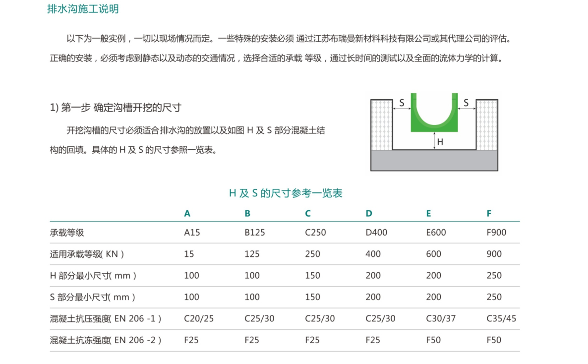The height and width of the screenshot is (364, 588).
Task: Click S minimum size 250 in column F
Action: pos(494,297)
